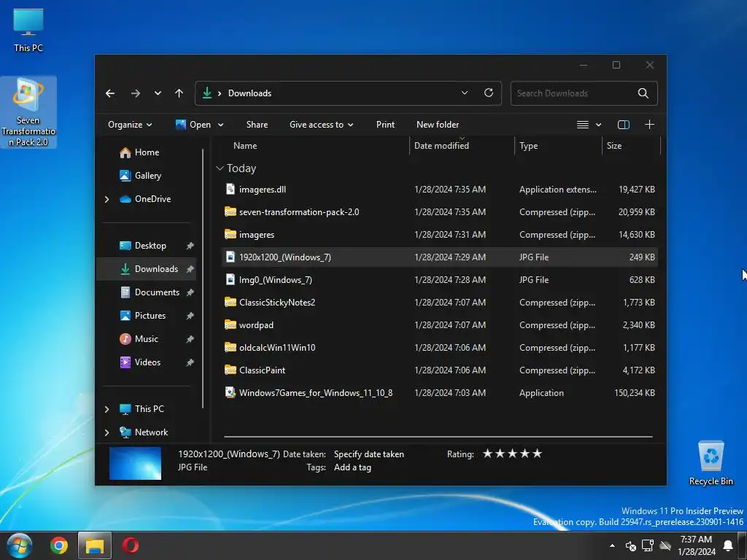This screenshot has height=560, width=747.
Task: Sort by Size column header
Action: 614,146
